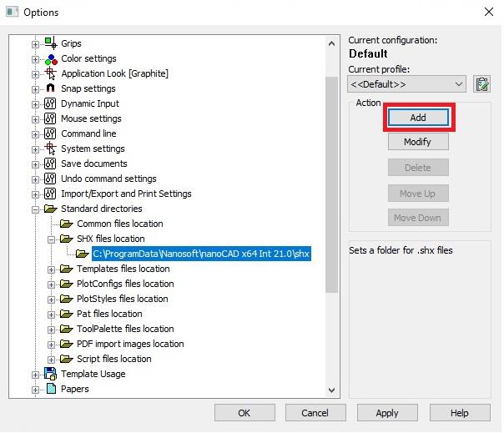Screen dimensions: 504x433
Task: Collapse the Standard directories node
Action: pos(36,209)
